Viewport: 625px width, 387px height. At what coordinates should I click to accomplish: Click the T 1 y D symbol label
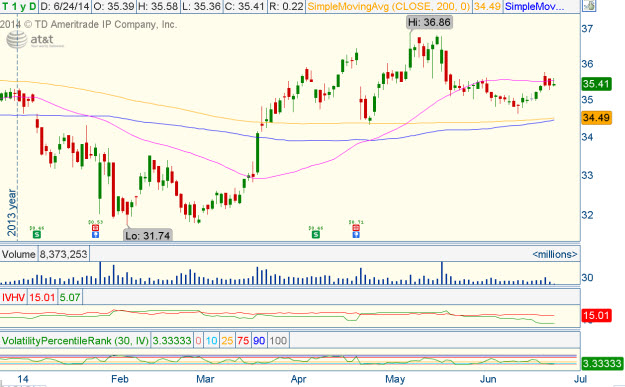coord(18,6)
